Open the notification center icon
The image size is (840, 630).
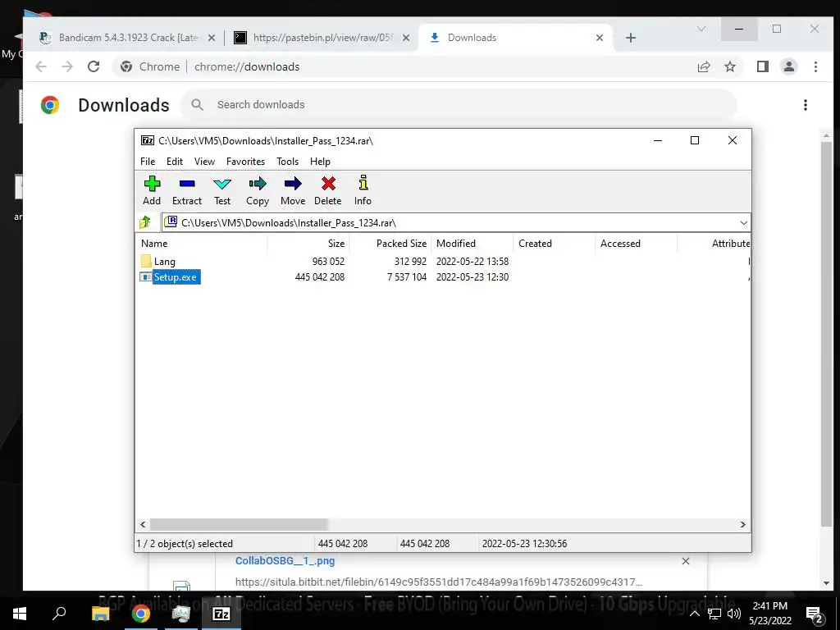pyautogui.click(x=815, y=614)
